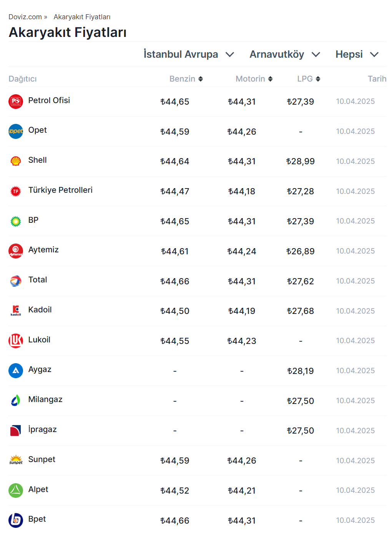Viewport: 392px width, 534px height.
Task: Open the İstanbul Avrupa city dropdown
Action: click(189, 54)
